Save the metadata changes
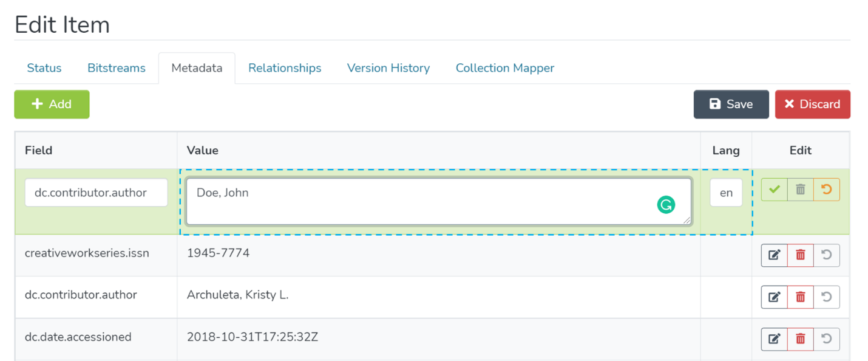This screenshot has height=361, width=868. [x=731, y=105]
